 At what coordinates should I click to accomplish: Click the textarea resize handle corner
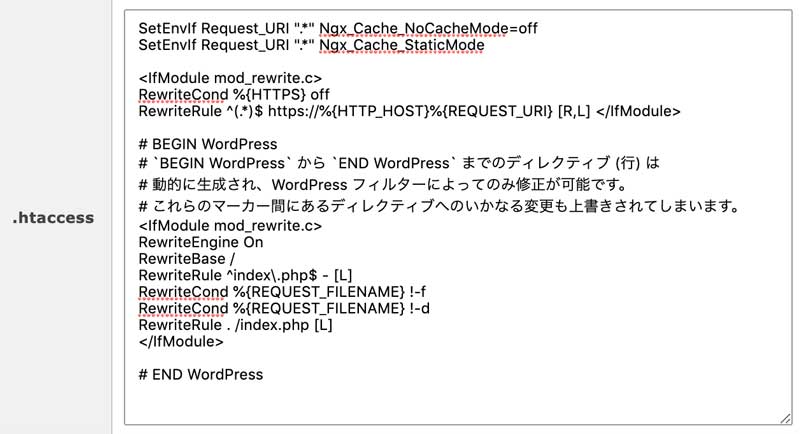(x=785, y=418)
